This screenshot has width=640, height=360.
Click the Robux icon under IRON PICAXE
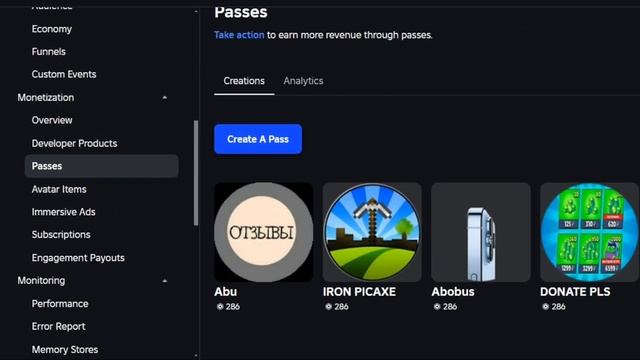click(329, 307)
